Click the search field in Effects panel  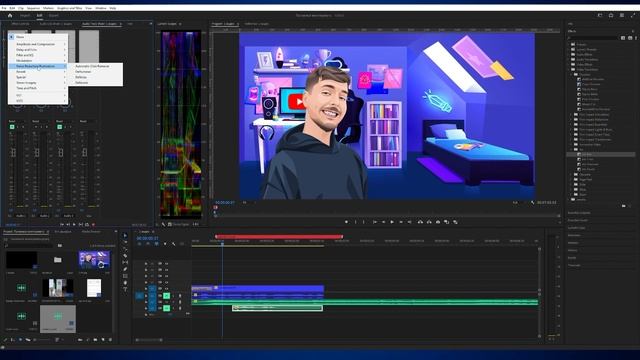593,38
